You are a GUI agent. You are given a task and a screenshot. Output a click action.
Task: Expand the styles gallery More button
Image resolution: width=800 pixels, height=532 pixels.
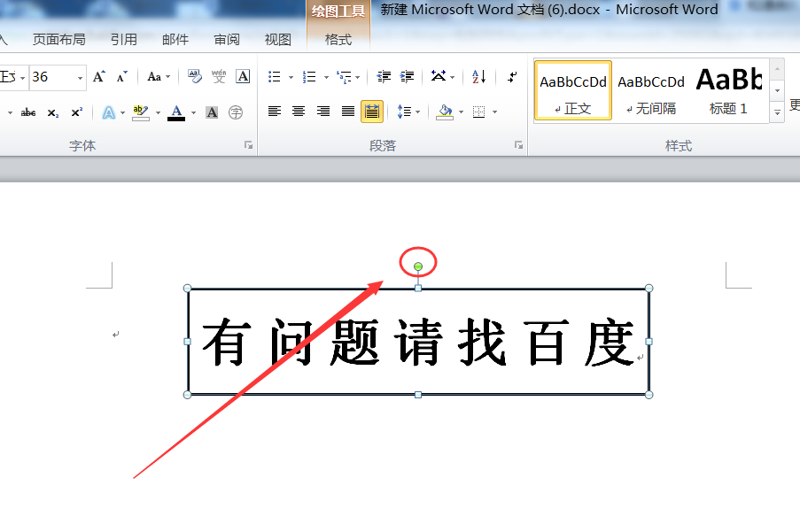point(777,112)
